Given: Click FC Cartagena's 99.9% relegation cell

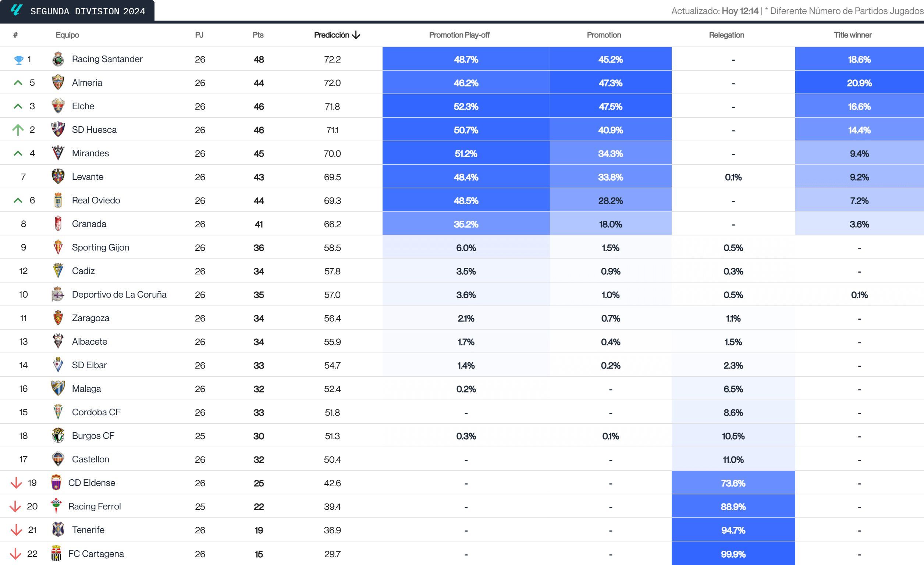Looking at the screenshot, I should [x=733, y=554].
